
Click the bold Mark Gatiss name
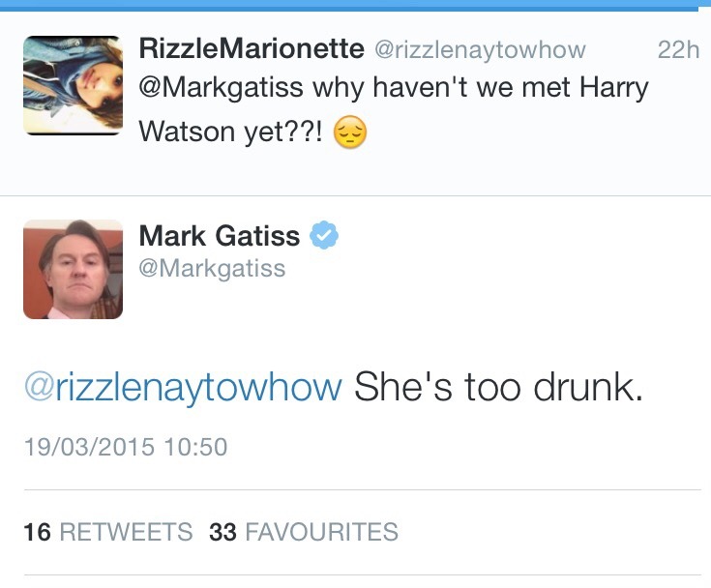coord(220,235)
